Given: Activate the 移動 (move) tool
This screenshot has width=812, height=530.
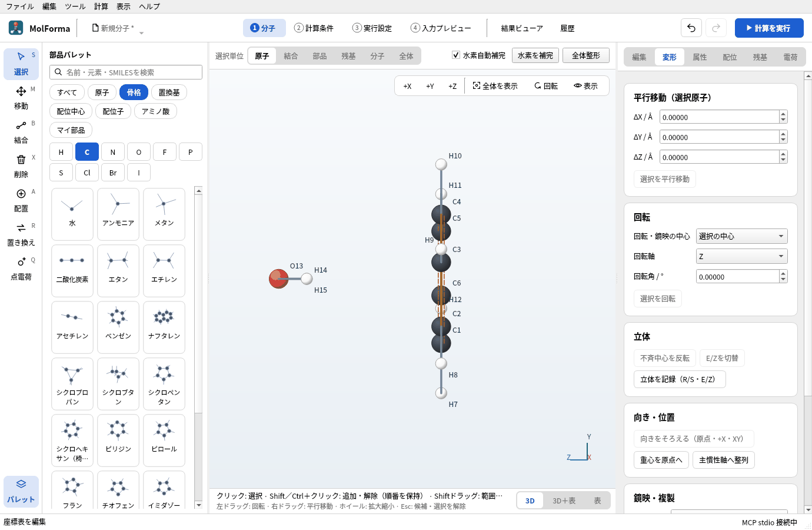Looking at the screenshot, I should point(21,98).
